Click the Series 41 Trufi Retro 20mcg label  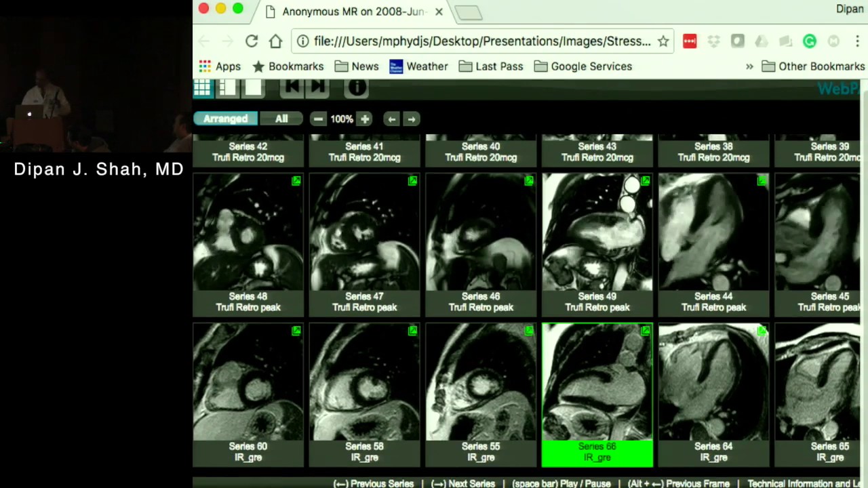(x=364, y=152)
